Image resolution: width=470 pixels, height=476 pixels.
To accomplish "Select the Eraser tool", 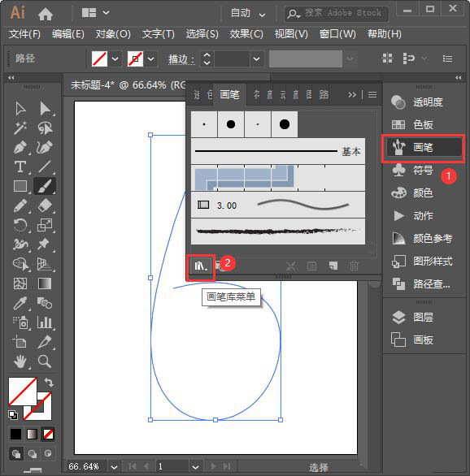I will point(45,206).
